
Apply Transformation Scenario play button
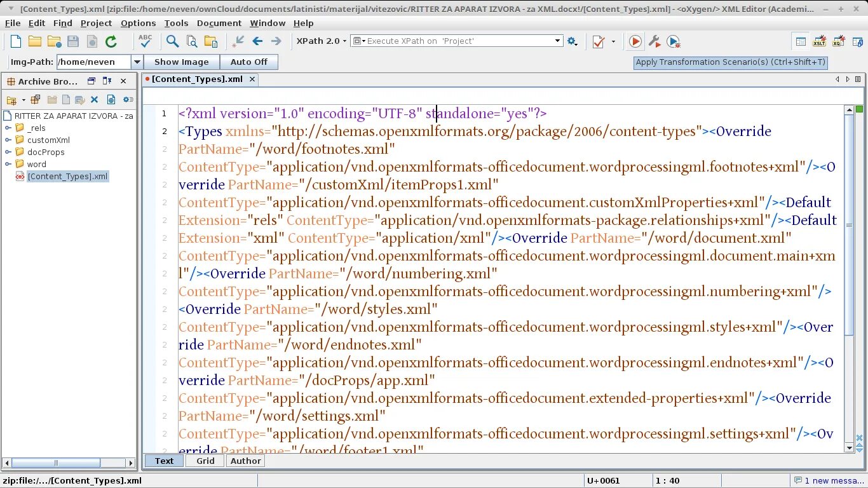(x=635, y=41)
